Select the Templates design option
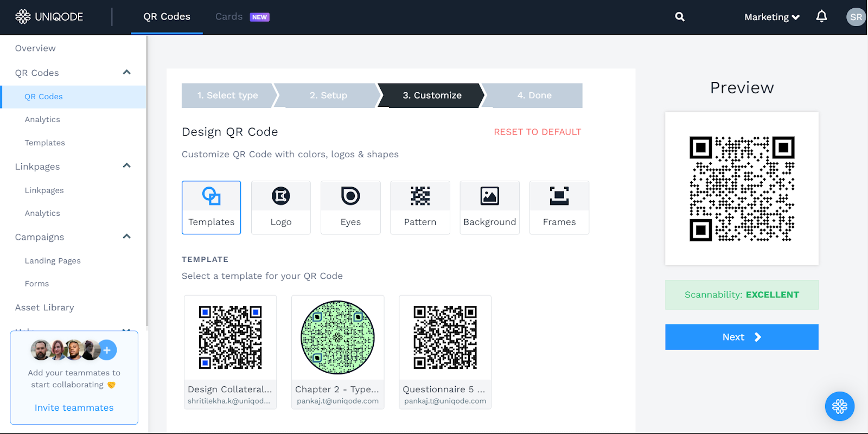This screenshot has width=868, height=434. (212, 207)
